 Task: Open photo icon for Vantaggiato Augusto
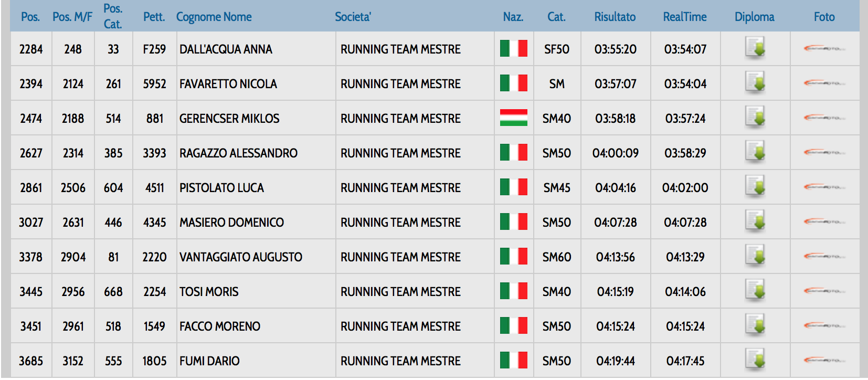824,257
